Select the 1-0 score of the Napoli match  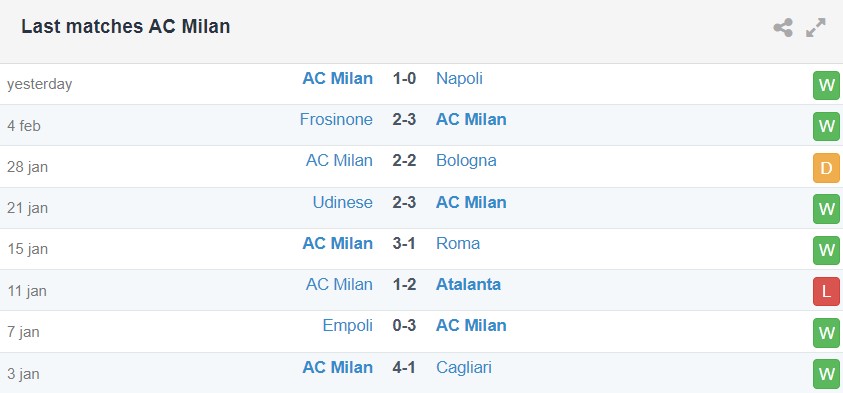404,78
